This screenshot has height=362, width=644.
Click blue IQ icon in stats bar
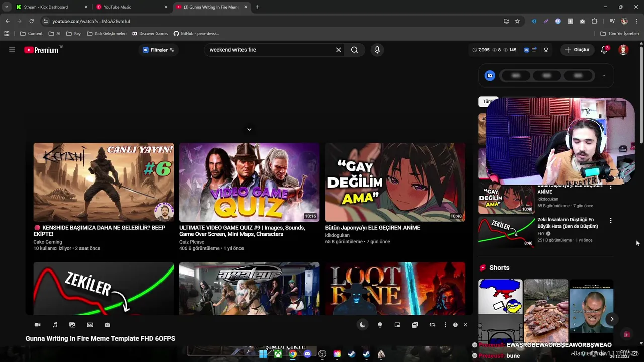click(x=526, y=50)
